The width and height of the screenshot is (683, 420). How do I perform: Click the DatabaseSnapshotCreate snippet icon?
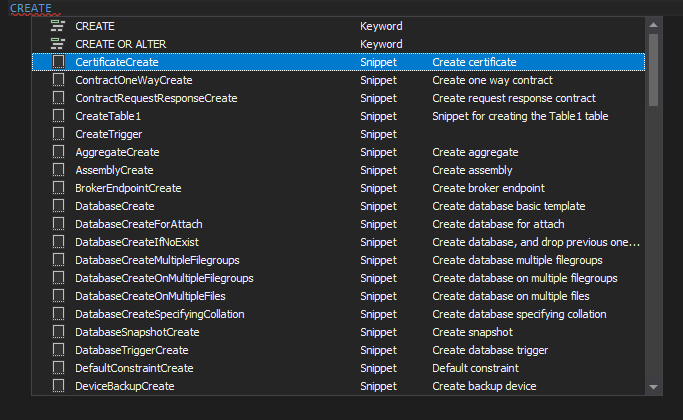point(58,332)
